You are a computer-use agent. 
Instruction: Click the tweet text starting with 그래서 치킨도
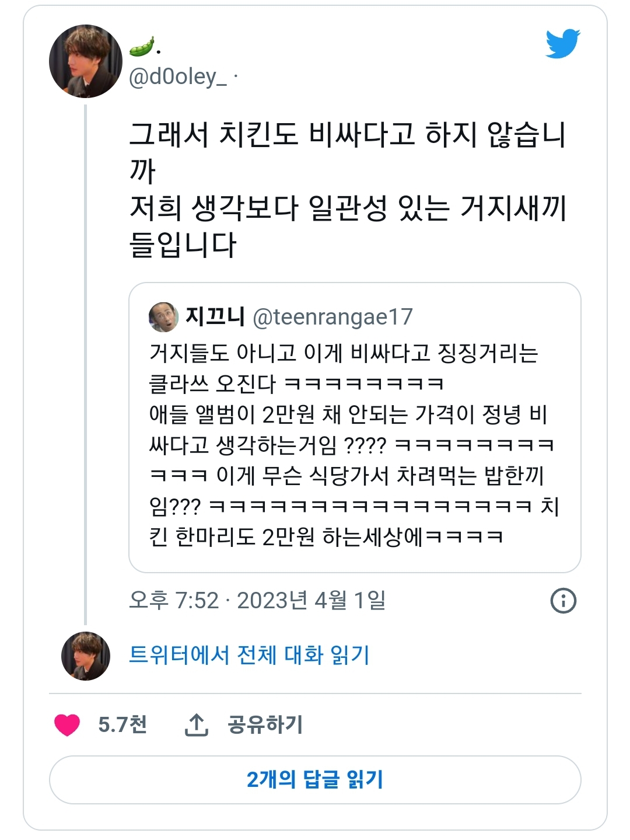[347, 134]
